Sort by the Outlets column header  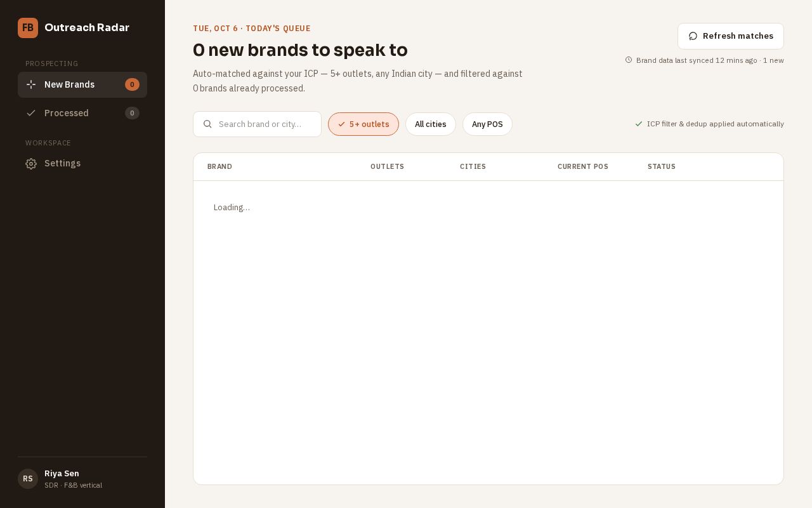point(387,166)
